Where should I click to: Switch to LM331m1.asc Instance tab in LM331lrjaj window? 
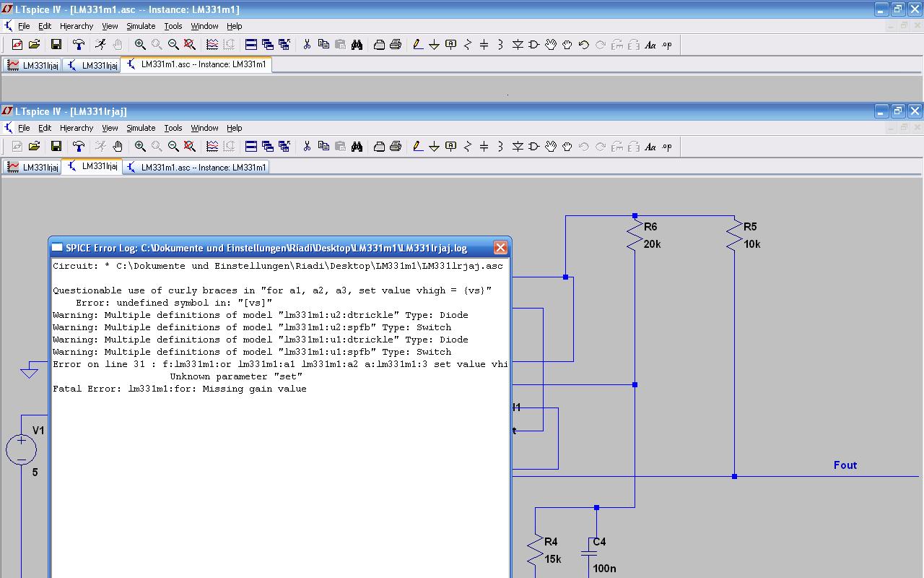[x=196, y=167]
